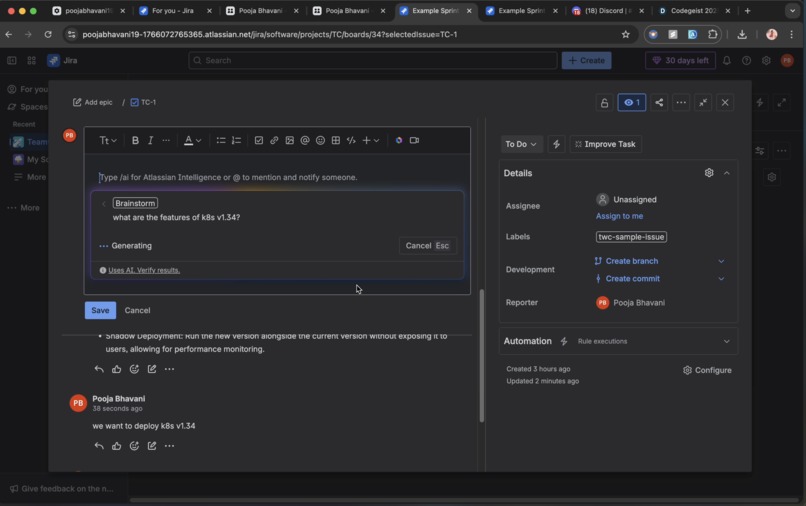The height and width of the screenshot is (506, 806).
Task: Collapse the Details section
Action: click(727, 173)
